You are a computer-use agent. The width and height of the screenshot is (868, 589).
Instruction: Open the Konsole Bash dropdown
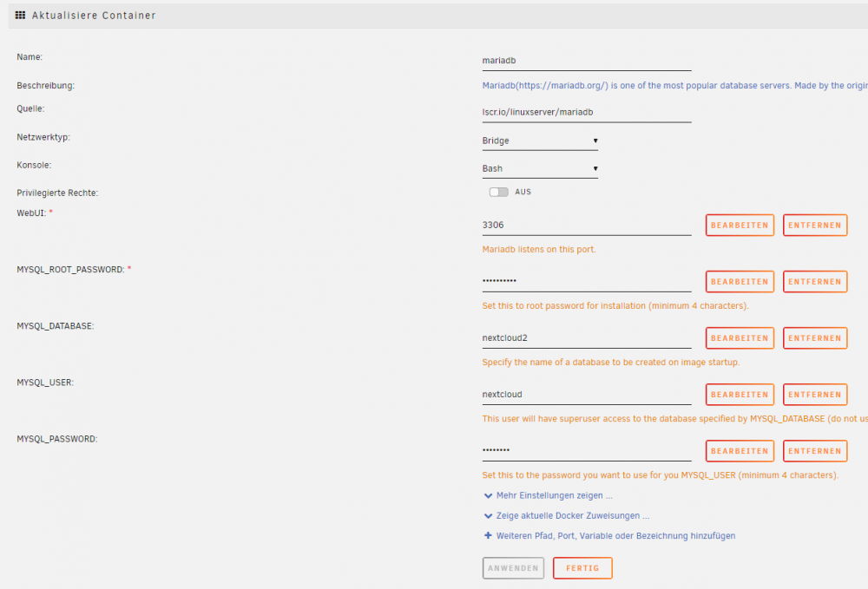pyautogui.click(x=540, y=168)
